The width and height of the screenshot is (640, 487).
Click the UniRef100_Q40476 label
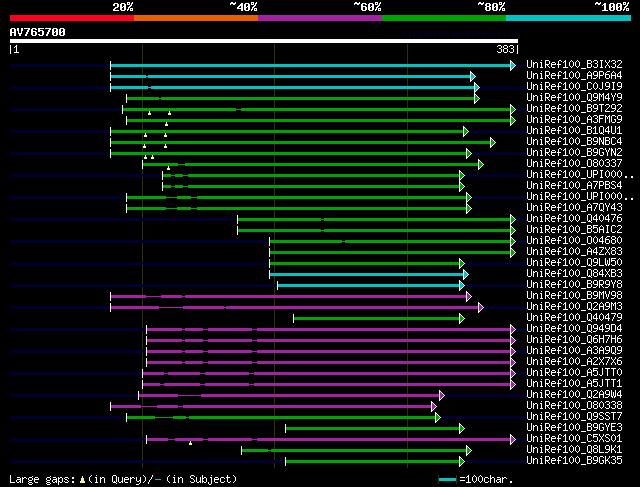[574, 219]
